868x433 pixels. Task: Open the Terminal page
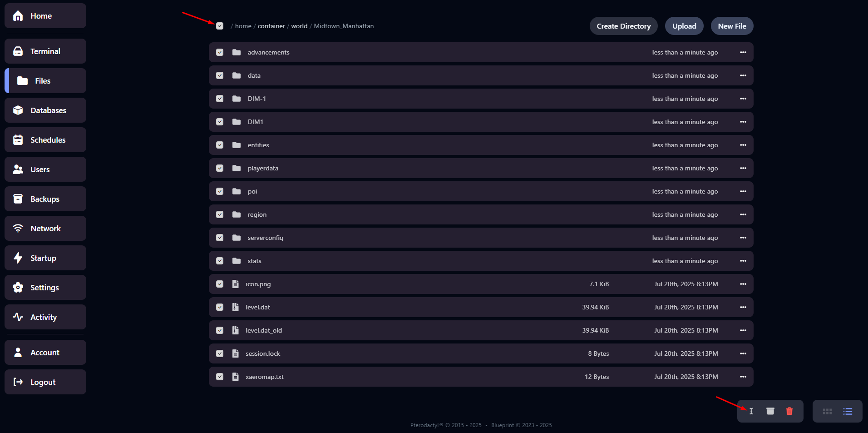point(45,51)
